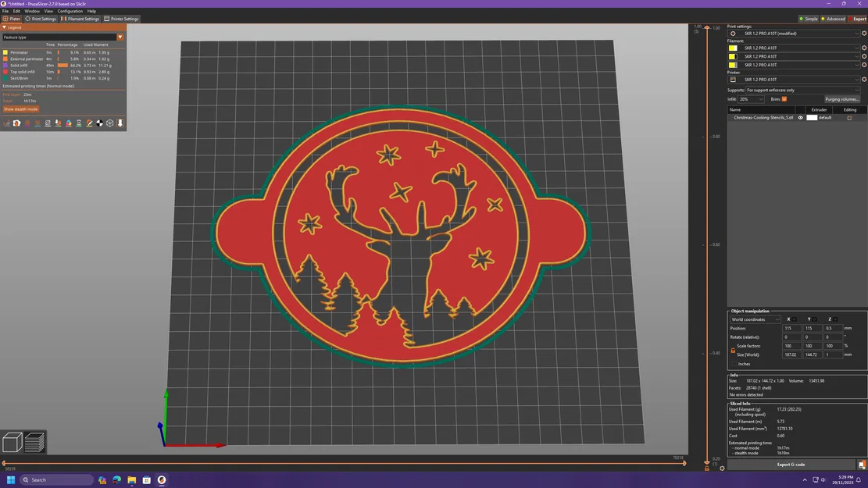Open Print settings gear icon at right edge
The height and width of the screenshot is (488, 868).
coord(863,34)
